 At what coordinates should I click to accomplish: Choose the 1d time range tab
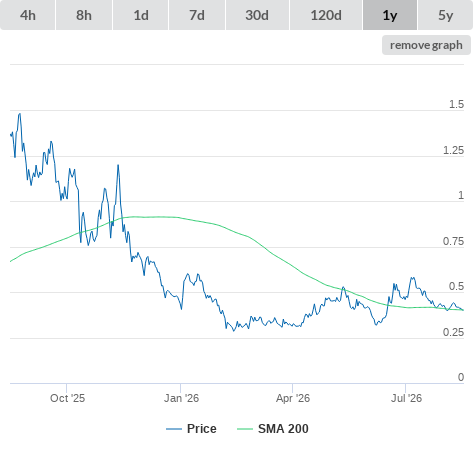[141, 15]
